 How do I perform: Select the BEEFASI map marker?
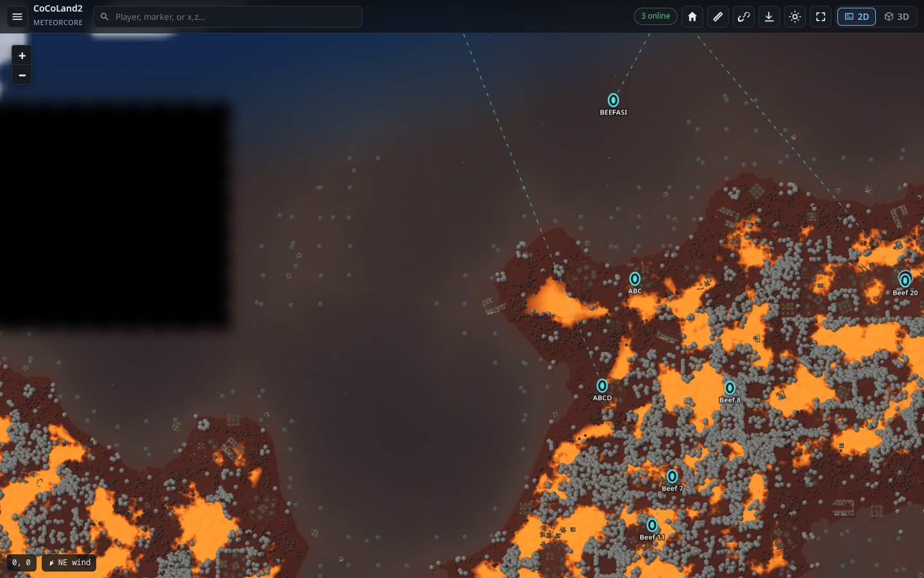[x=613, y=100]
